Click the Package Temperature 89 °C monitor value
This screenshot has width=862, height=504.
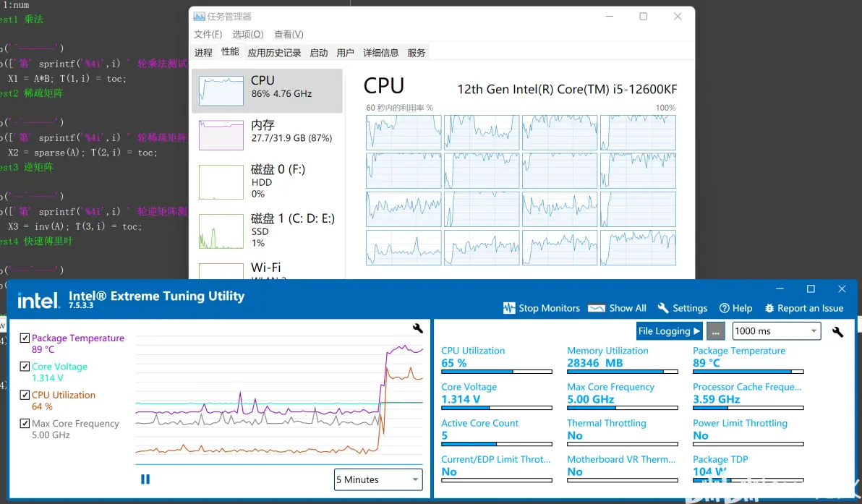706,363
